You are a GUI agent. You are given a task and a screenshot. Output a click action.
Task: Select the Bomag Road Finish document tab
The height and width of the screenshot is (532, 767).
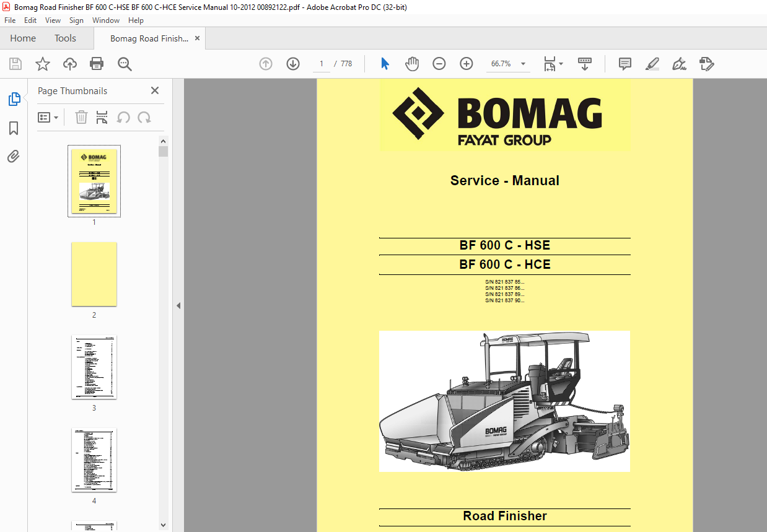149,38
